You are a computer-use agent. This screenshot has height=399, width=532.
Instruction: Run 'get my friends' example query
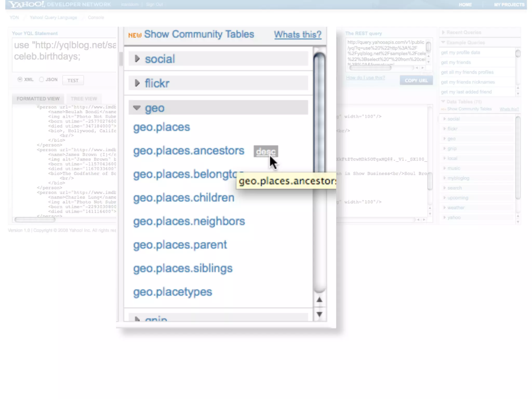(456, 62)
